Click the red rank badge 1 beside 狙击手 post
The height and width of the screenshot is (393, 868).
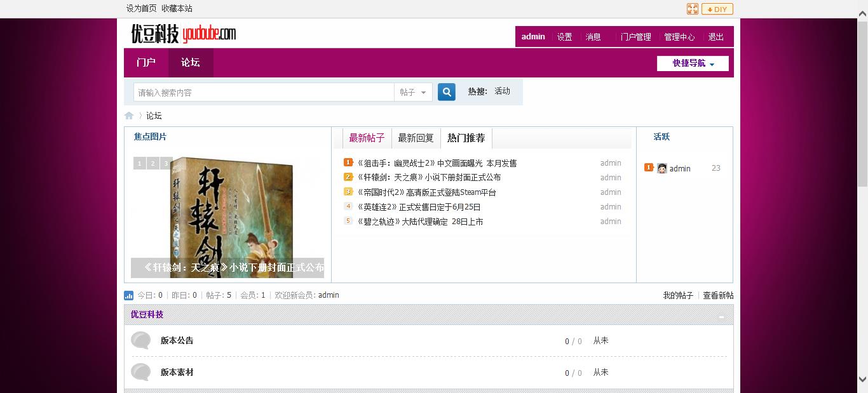pyautogui.click(x=348, y=162)
